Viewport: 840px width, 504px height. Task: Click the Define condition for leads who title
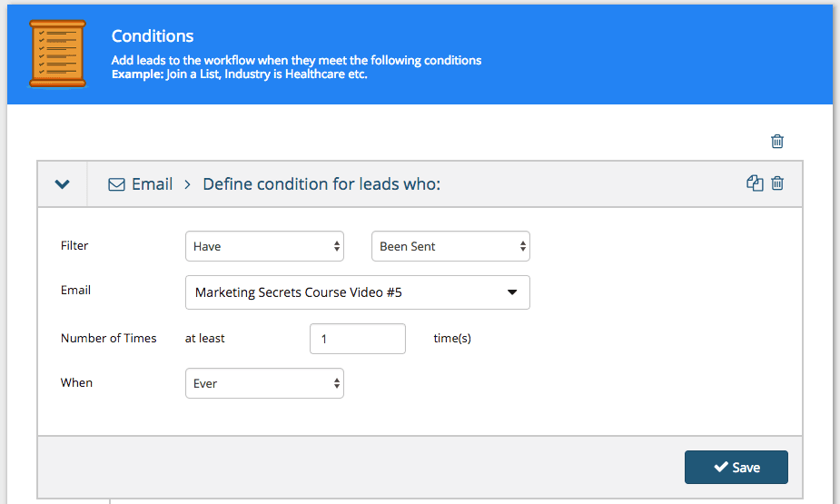coord(321,184)
